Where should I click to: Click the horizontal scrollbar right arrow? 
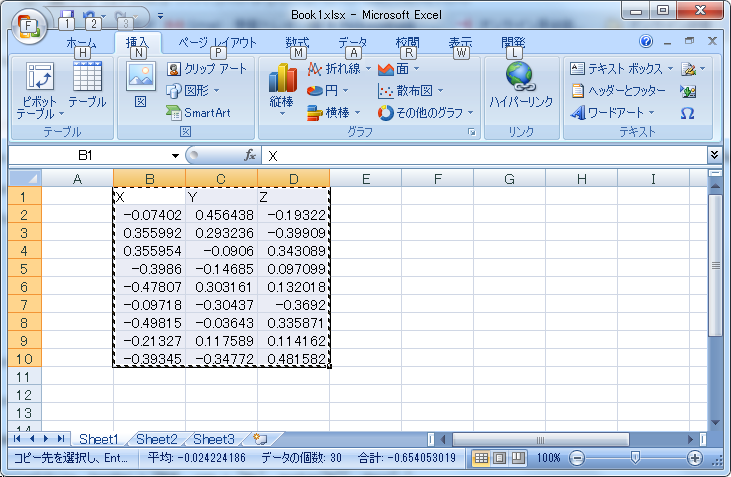pos(690,439)
